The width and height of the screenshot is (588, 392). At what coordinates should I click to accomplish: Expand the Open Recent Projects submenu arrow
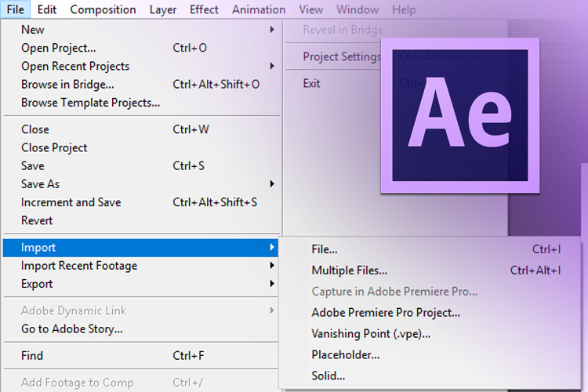[272, 66]
